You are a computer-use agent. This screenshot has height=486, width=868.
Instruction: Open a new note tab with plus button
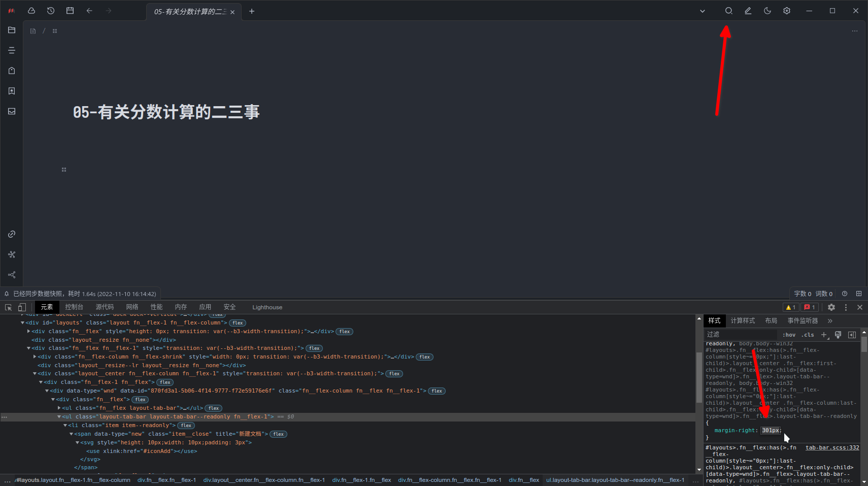pyautogui.click(x=252, y=11)
